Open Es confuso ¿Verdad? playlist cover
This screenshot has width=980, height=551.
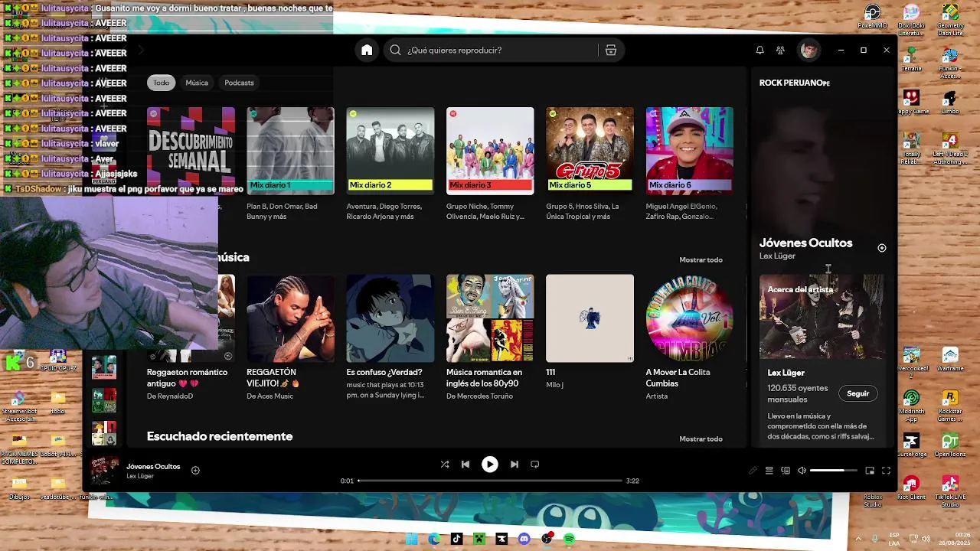tap(390, 318)
